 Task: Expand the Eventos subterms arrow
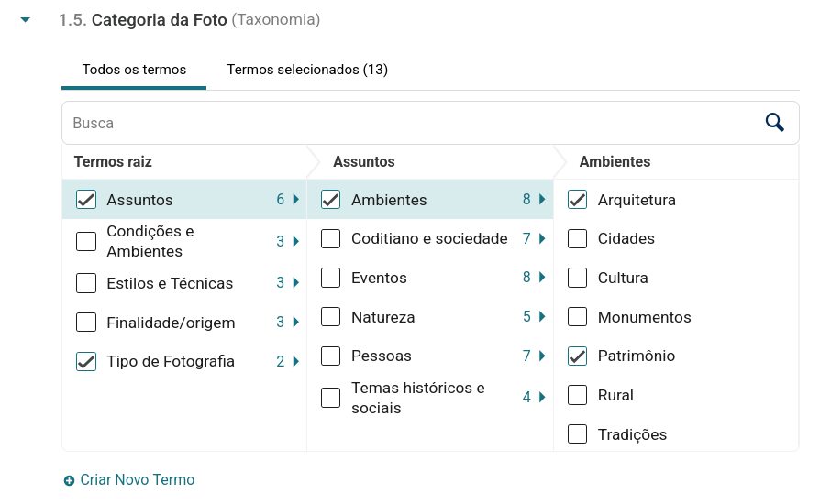(x=542, y=278)
